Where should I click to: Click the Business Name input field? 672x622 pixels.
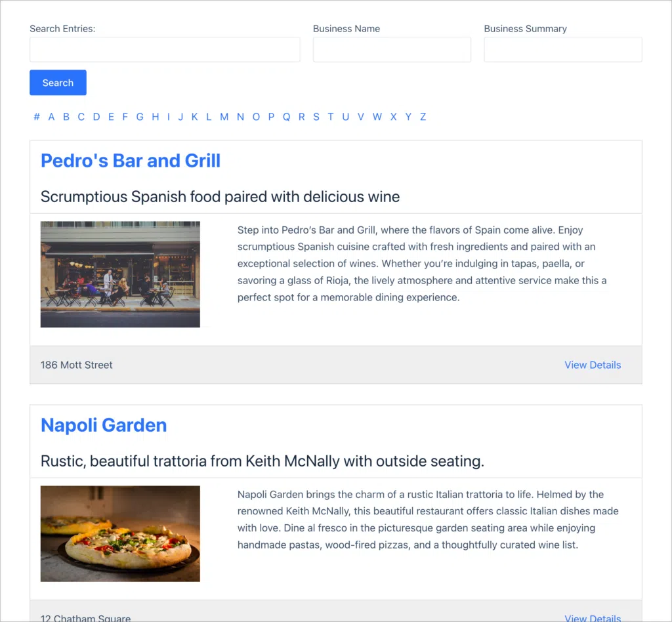tap(392, 49)
